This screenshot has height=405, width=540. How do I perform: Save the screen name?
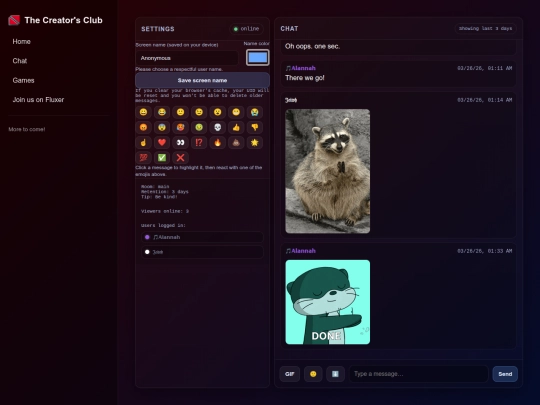tap(202, 80)
